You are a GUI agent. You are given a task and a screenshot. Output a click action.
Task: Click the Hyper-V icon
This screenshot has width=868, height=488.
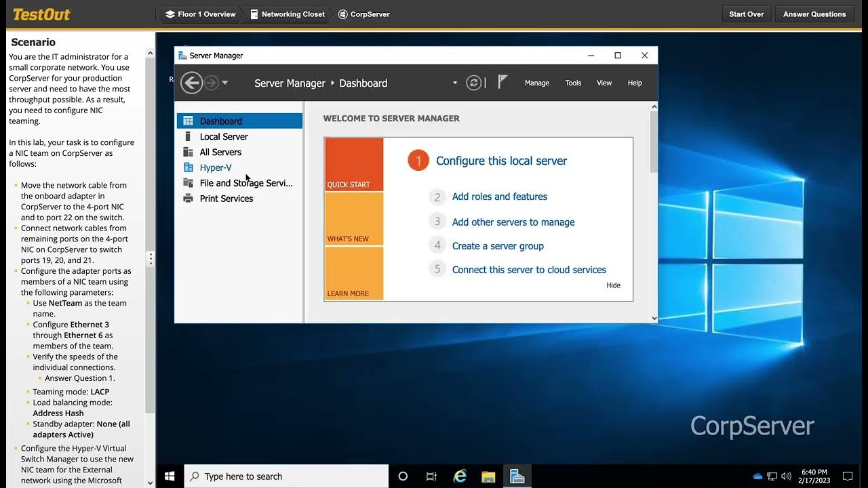[x=188, y=167]
